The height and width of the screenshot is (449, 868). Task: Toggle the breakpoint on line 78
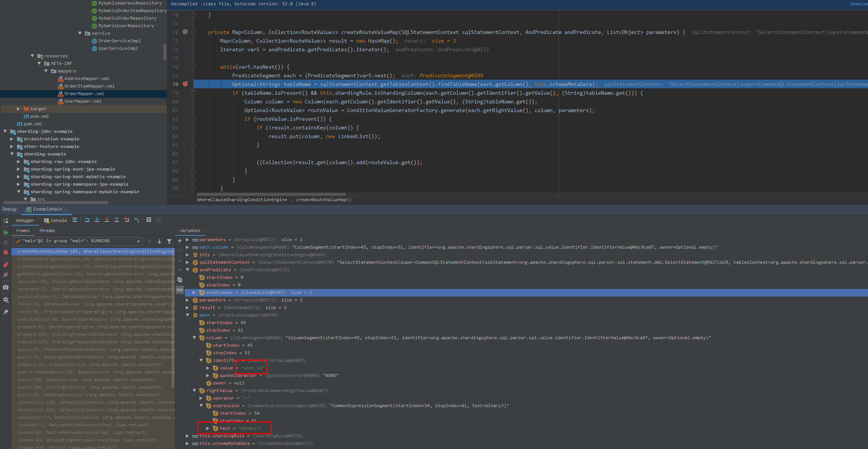pos(185,84)
